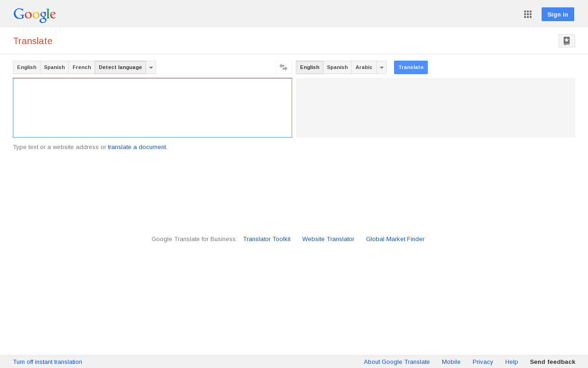
Task: Open the Mobile link in footer
Action: (x=451, y=362)
